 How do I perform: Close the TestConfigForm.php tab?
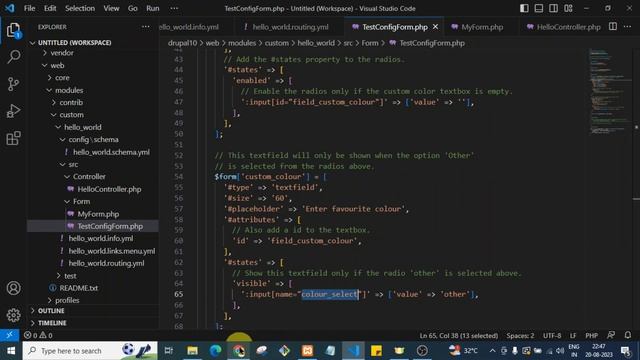pyautogui.click(x=436, y=27)
